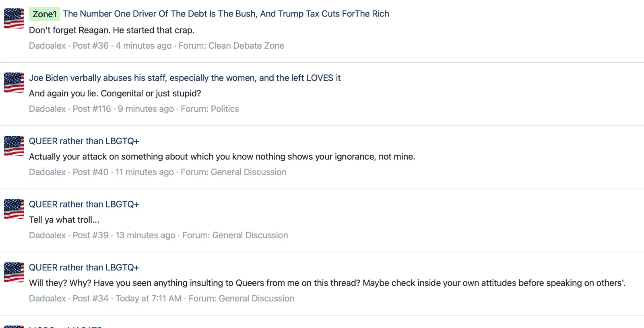Go to the Politics forum
This screenshot has width=644, height=328.
coord(225,109)
